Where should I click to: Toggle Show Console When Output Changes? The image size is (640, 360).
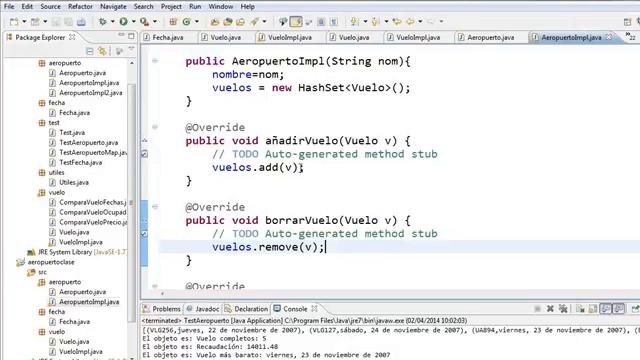click(x=606, y=309)
